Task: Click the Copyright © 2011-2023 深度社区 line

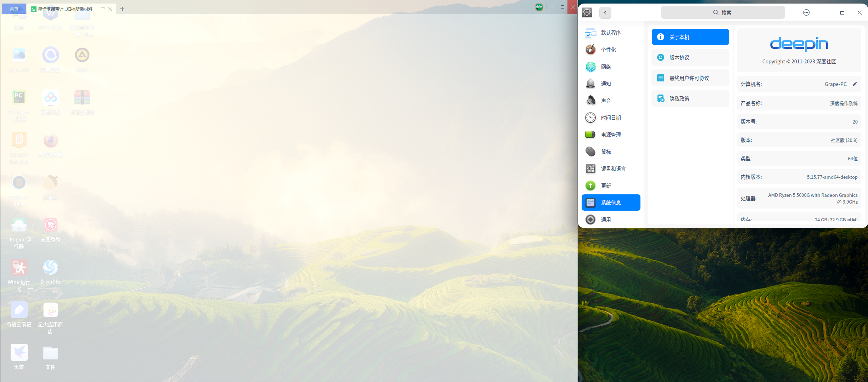Action: tap(799, 62)
